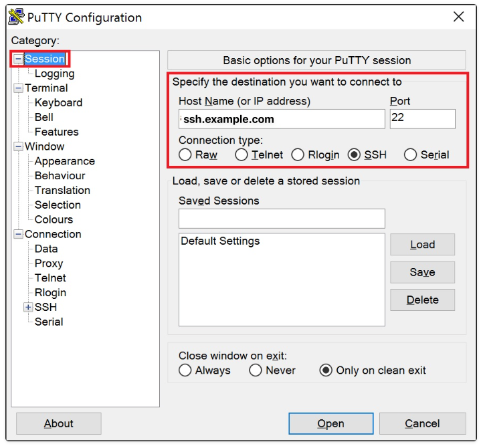Image resolution: width=483 pixels, height=448 pixels.
Task: Choose Never for close window on exit
Action: [256, 370]
